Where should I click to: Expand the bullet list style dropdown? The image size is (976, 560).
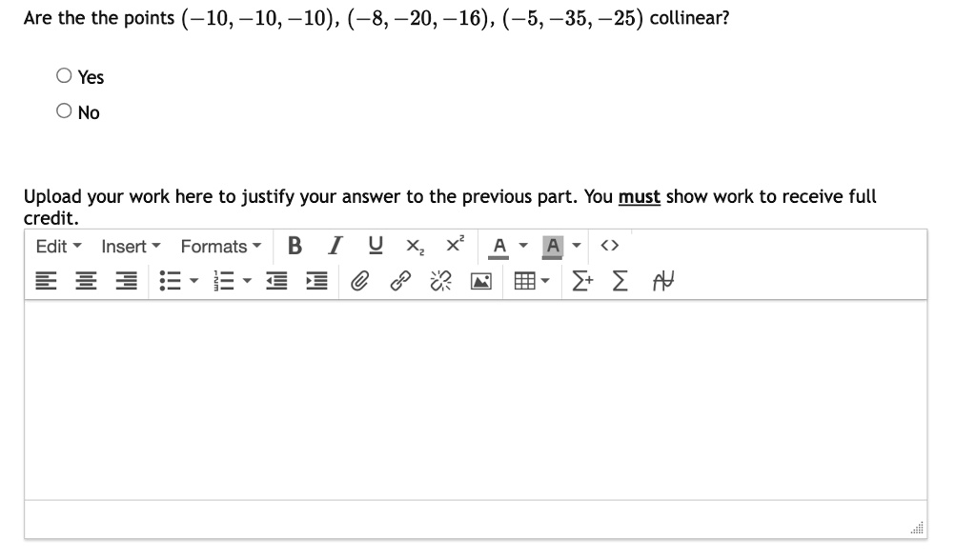point(193,281)
